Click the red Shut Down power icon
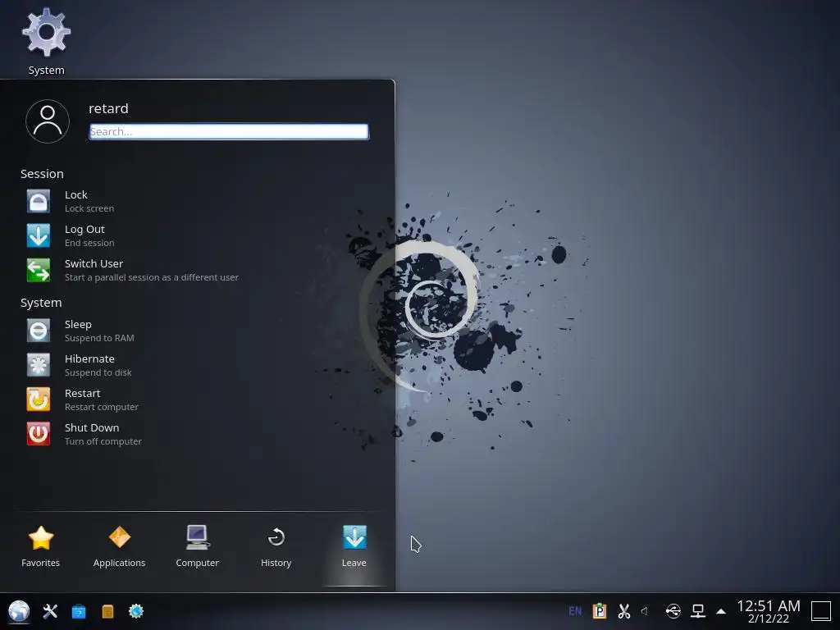Image resolution: width=840 pixels, height=630 pixels. [x=38, y=434]
